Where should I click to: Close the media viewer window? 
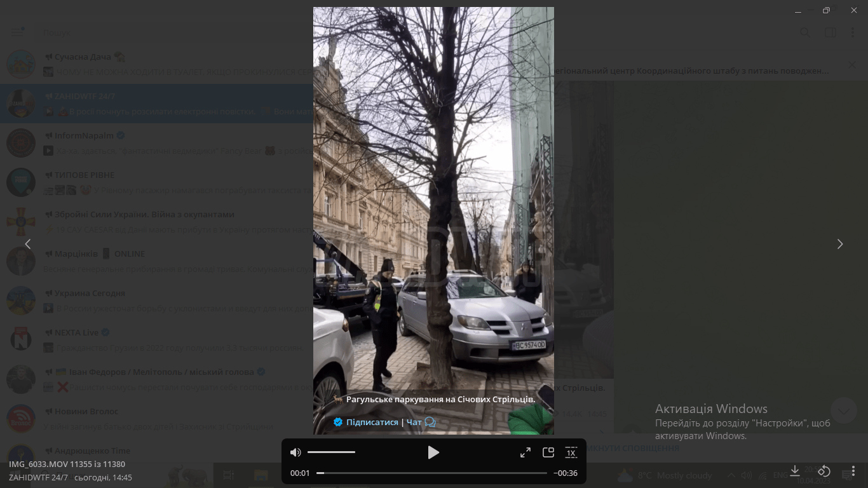coord(853,10)
